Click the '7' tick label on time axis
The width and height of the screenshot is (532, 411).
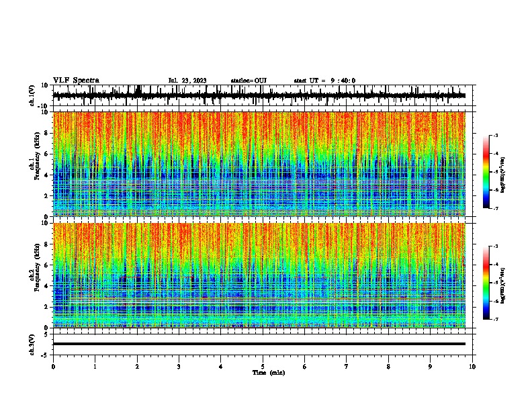click(347, 367)
